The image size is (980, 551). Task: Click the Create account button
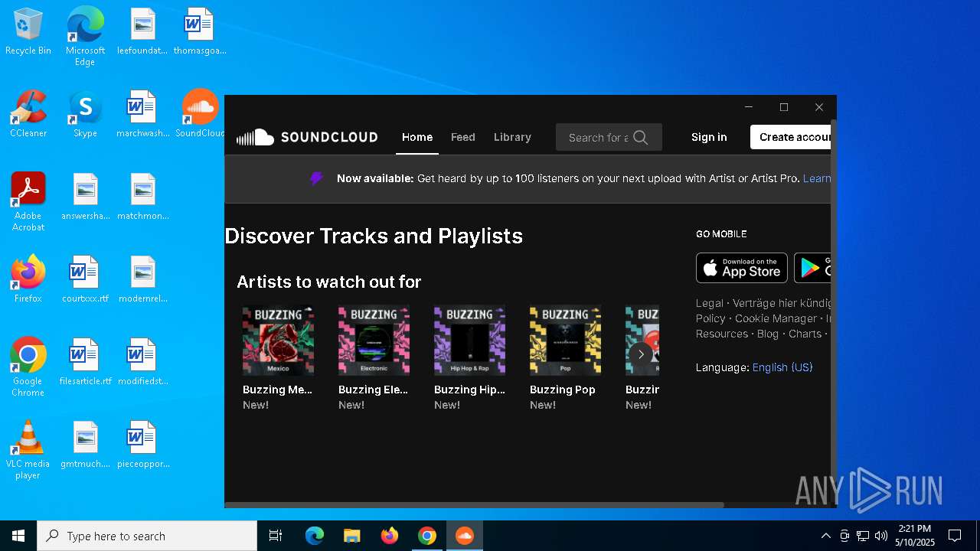[x=791, y=137]
